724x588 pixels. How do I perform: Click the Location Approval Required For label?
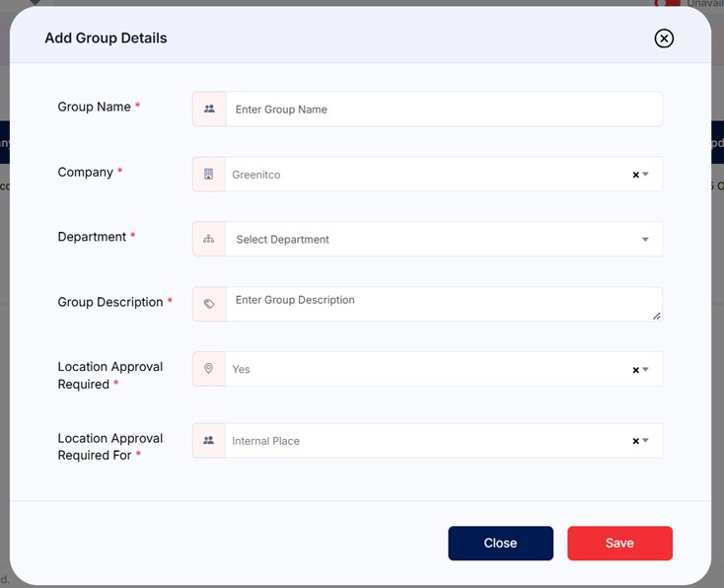point(109,447)
